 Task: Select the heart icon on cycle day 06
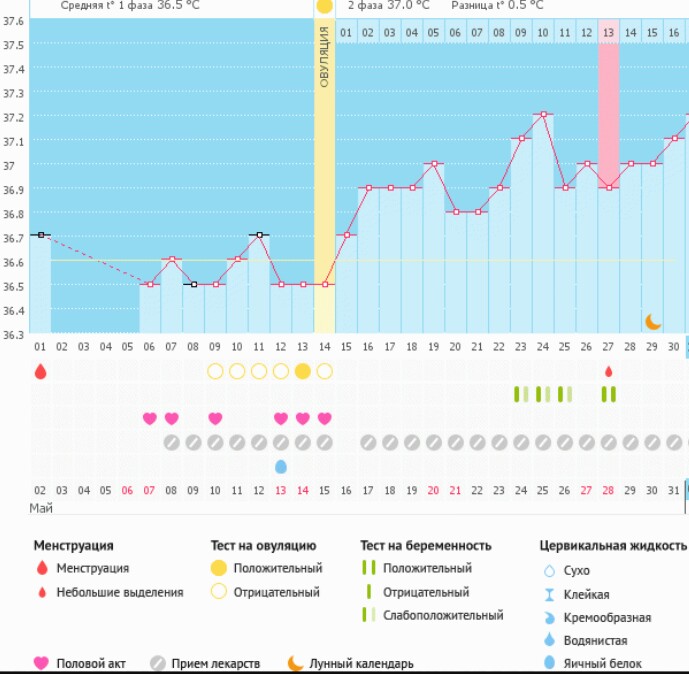click(x=150, y=418)
